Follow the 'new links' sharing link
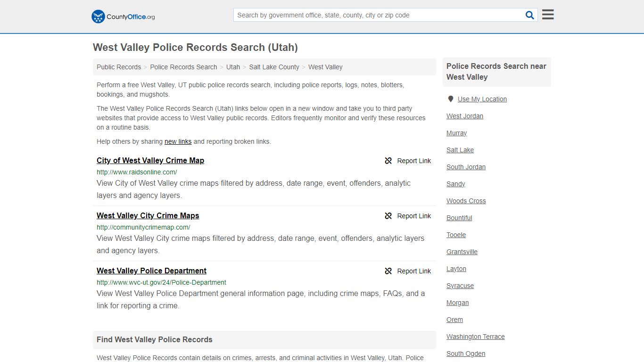This screenshot has height=362, width=644. (x=178, y=141)
